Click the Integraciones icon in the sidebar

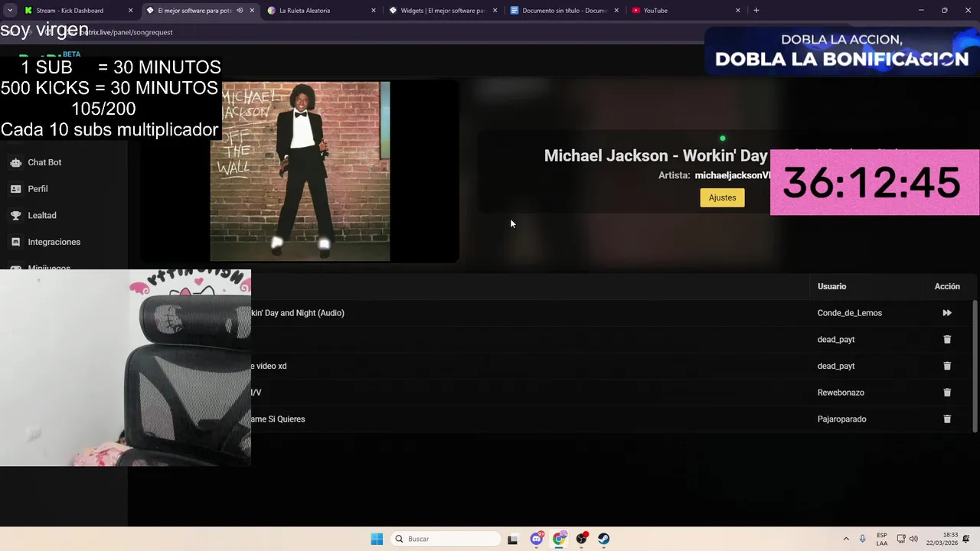[x=15, y=242]
